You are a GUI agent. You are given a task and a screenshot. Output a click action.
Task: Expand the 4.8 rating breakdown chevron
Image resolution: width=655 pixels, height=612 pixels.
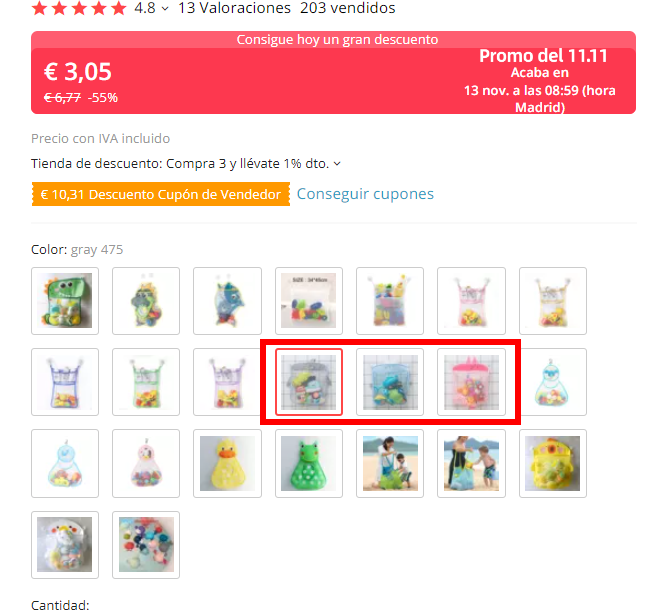pos(165,8)
